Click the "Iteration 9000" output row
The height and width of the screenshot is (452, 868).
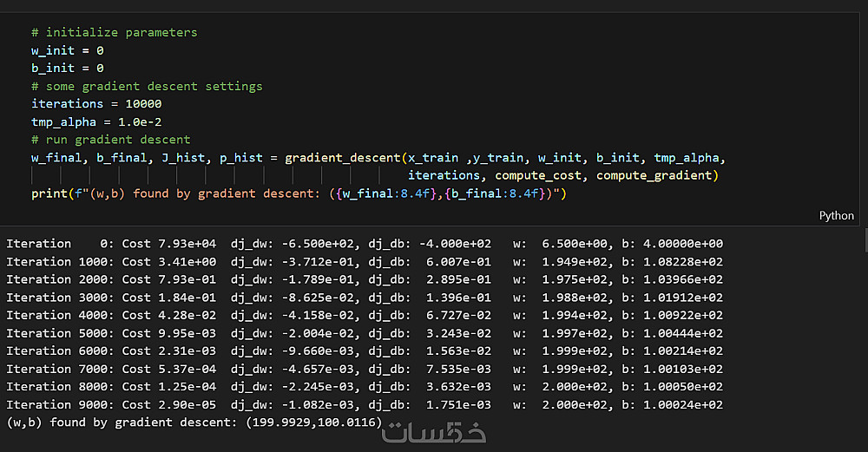(x=365, y=404)
